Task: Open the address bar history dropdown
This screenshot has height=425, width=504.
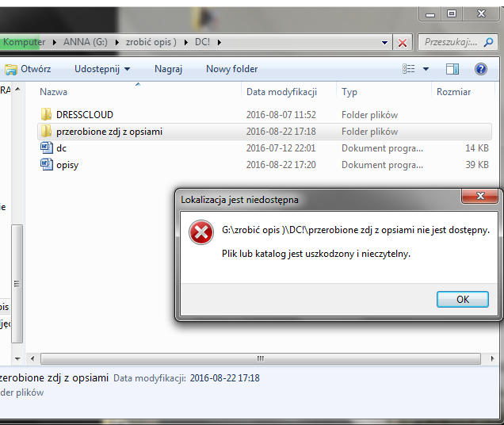Action: 385,42
